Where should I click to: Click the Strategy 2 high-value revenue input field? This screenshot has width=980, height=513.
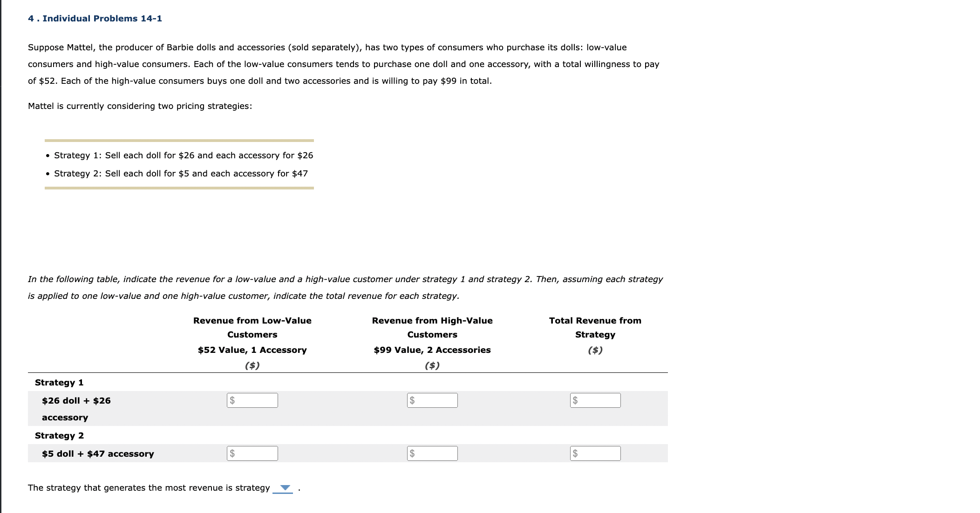point(432,453)
